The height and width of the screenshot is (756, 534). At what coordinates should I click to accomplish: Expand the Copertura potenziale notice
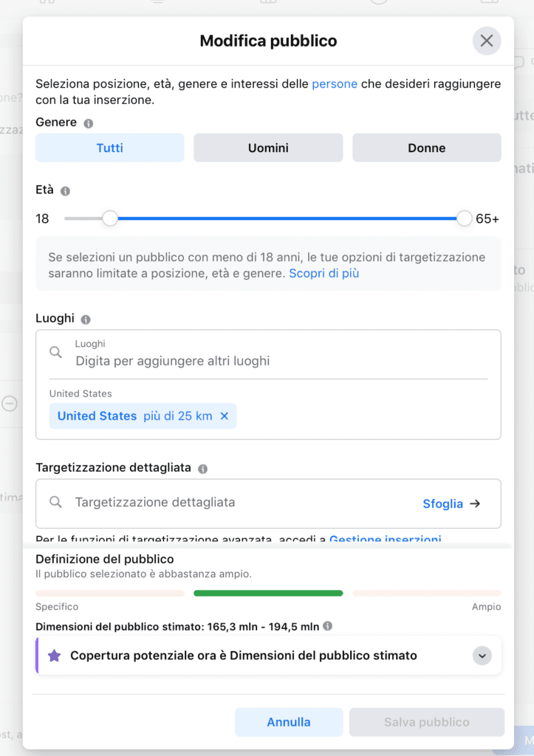tap(482, 656)
